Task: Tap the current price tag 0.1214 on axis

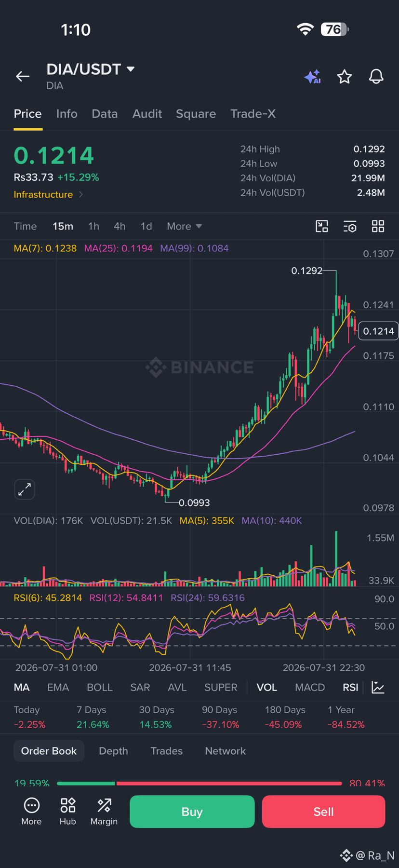Action: coord(379,331)
